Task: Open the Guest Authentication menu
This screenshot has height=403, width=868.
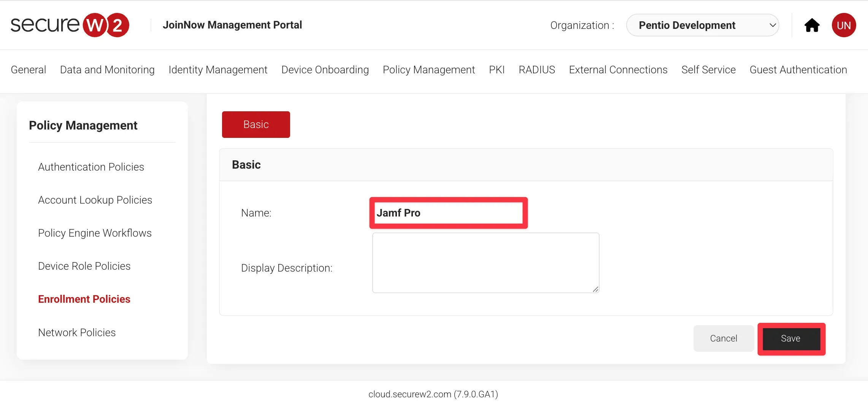Action: point(798,70)
